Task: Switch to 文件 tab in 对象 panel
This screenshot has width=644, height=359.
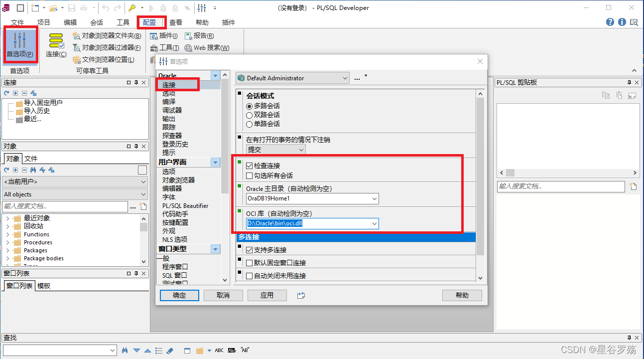Action: pos(31,159)
